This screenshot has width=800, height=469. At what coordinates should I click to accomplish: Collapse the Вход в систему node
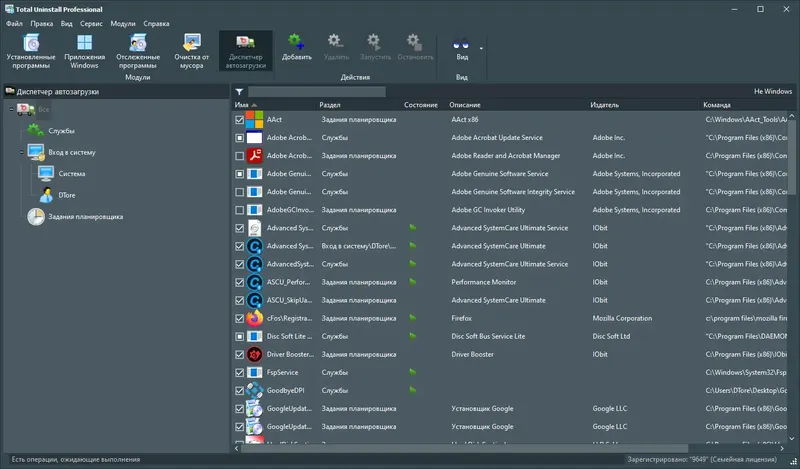tap(21, 152)
